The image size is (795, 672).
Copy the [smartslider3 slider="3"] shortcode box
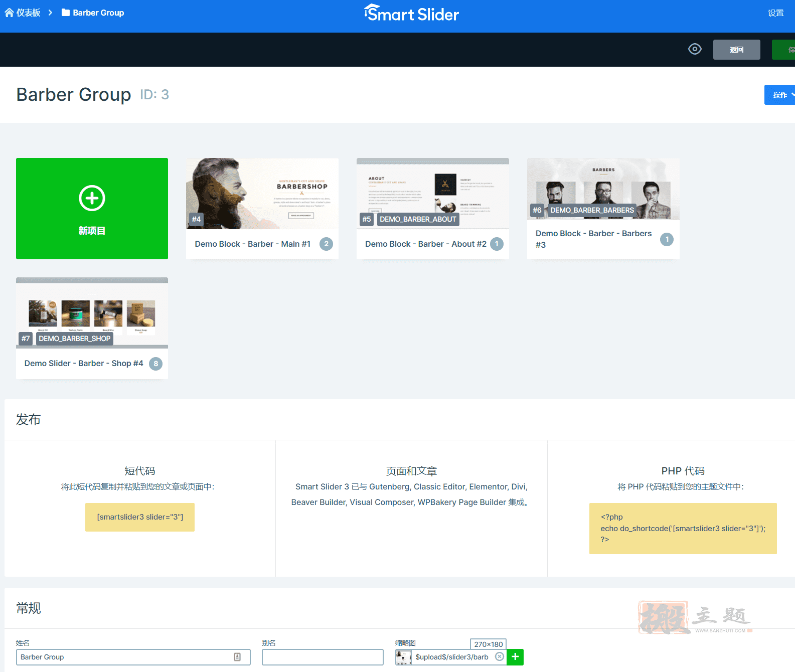[140, 517]
